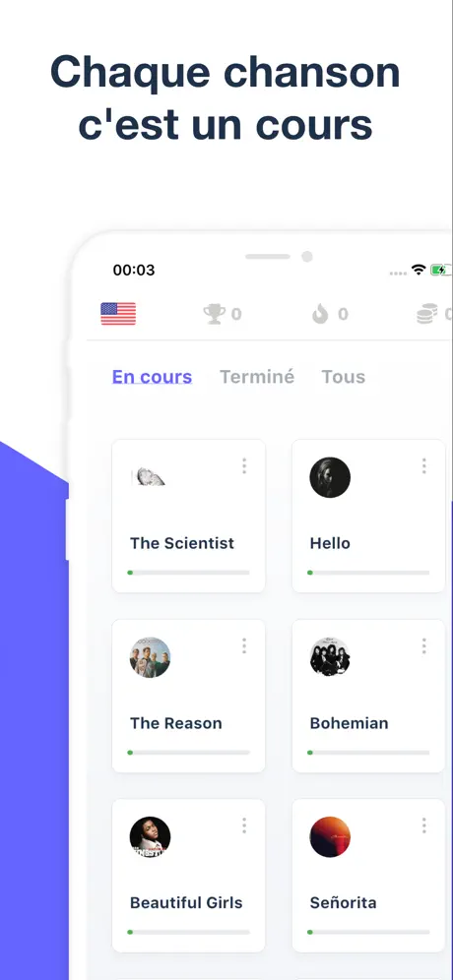Select the Tous tab
The height and width of the screenshot is (980, 453).
344,377
